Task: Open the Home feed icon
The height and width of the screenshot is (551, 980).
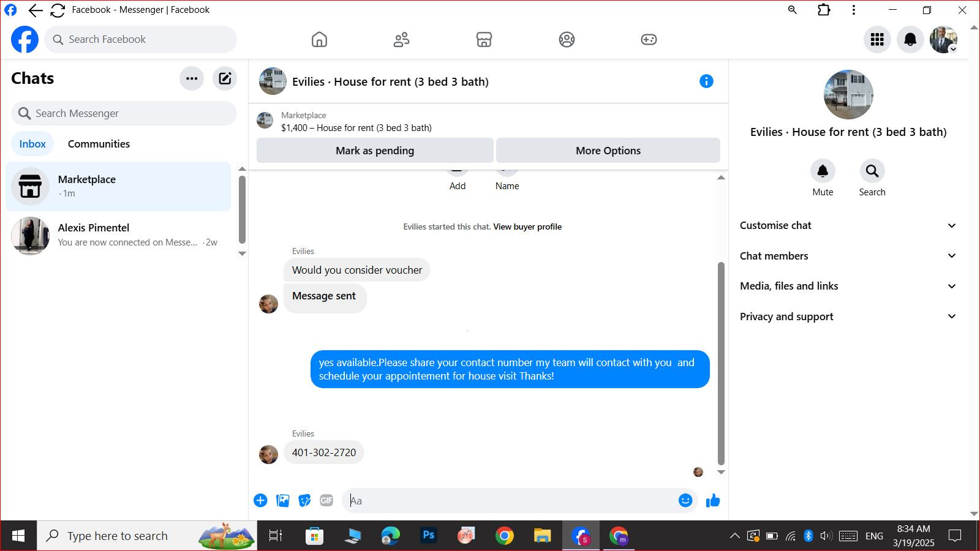Action: pyautogui.click(x=319, y=40)
